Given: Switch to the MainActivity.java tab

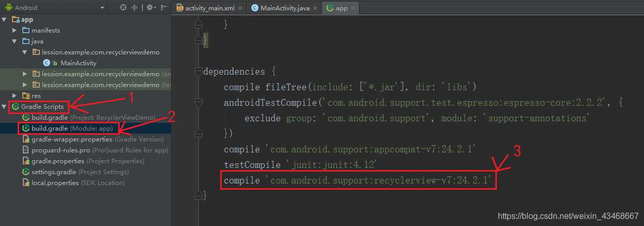Looking at the screenshot, I should click(284, 8).
